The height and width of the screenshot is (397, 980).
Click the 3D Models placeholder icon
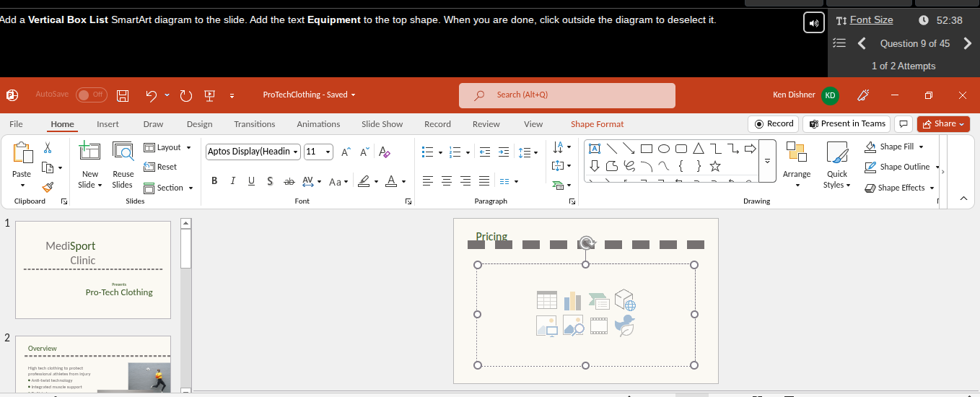(625, 300)
